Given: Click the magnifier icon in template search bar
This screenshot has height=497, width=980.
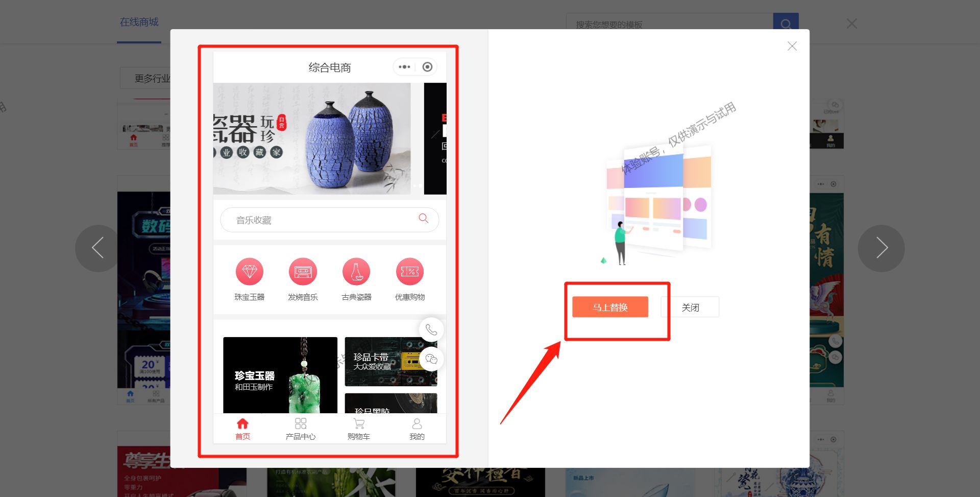Looking at the screenshot, I should click(x=786, y=23).
